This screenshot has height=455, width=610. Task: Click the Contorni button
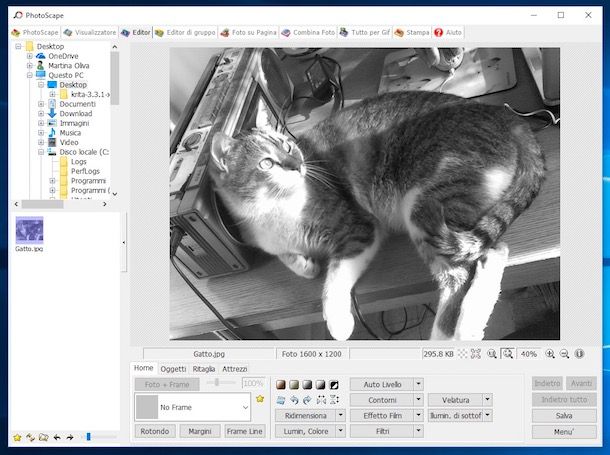click(x=382, y=399)
